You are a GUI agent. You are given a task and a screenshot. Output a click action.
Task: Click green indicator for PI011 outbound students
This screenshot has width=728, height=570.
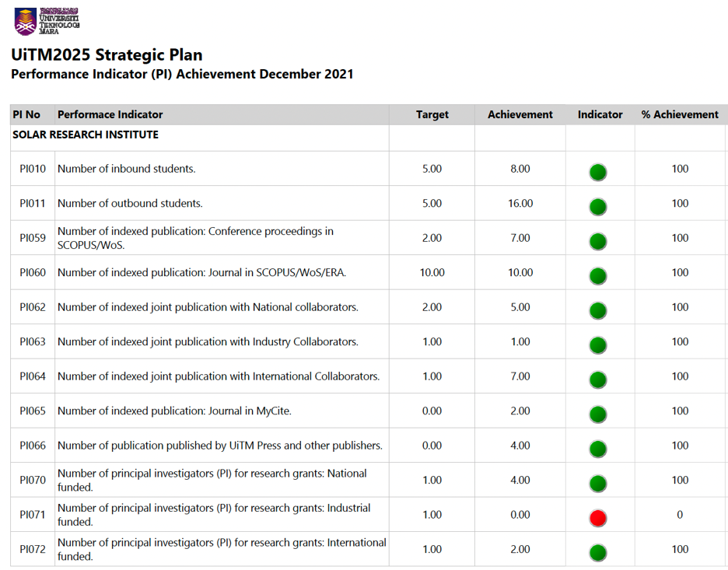point(597,207)
